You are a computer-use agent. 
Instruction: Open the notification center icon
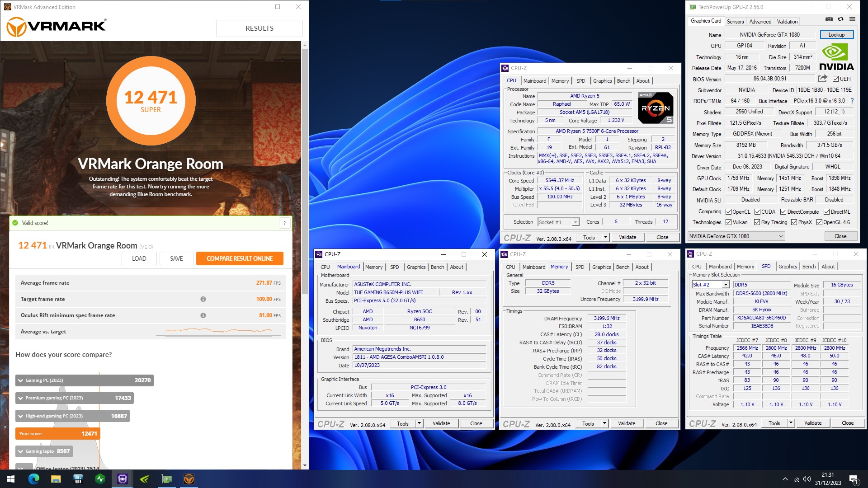(x=854, y=479)
